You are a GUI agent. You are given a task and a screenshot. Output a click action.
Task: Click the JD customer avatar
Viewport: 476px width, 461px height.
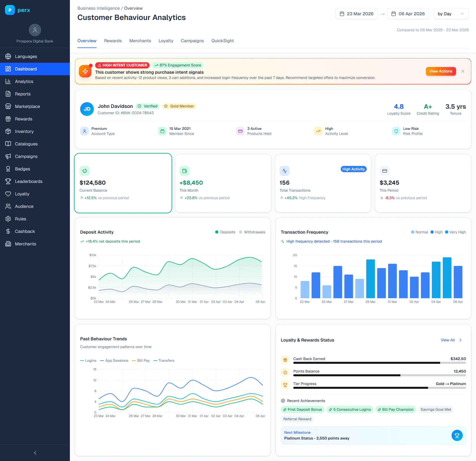(x=87, y=109)
